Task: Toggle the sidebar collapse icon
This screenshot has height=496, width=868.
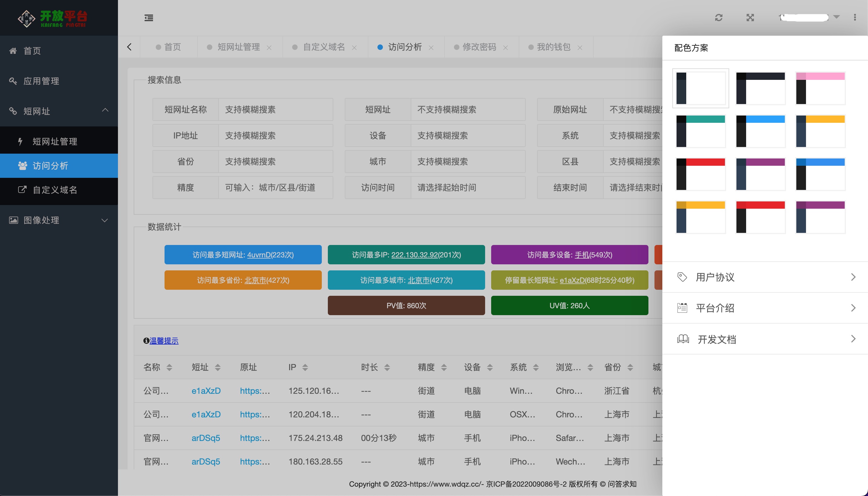Action: click(x=148, y=18)
